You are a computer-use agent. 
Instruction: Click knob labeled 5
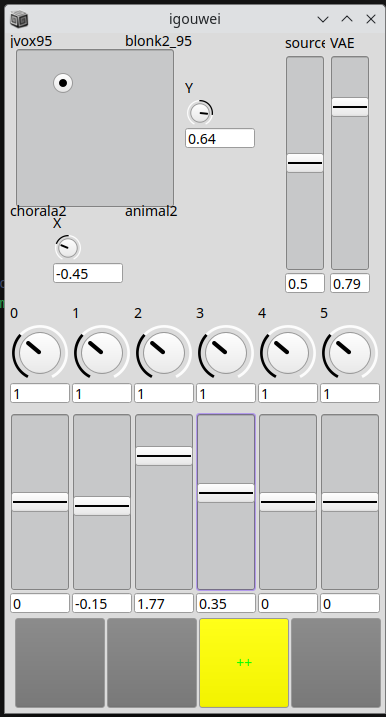(x=350, y=353)
